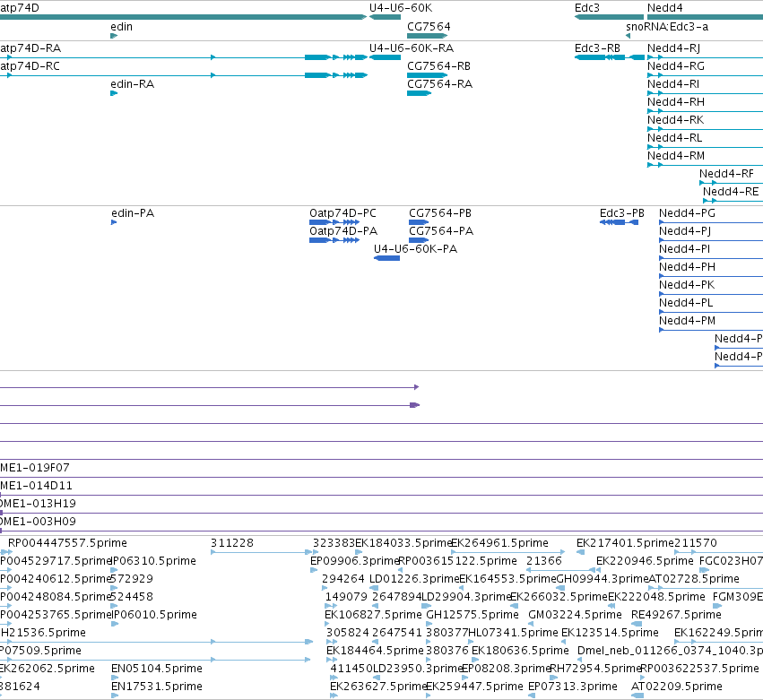Click the Nedd4-RM transcript label
Screen dimensions: 763x700
pyautogui.click(x=676, y=156)
